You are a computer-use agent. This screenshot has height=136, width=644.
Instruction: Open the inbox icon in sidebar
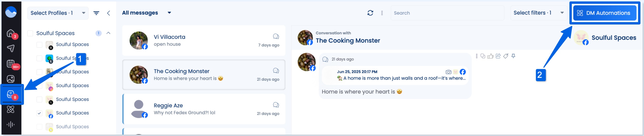(x=11, y=95)
